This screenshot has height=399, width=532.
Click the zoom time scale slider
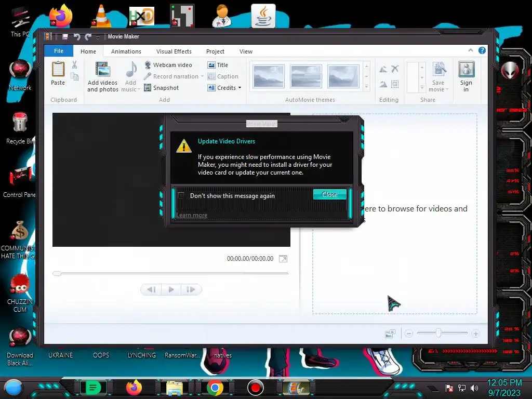coord(442,334)
